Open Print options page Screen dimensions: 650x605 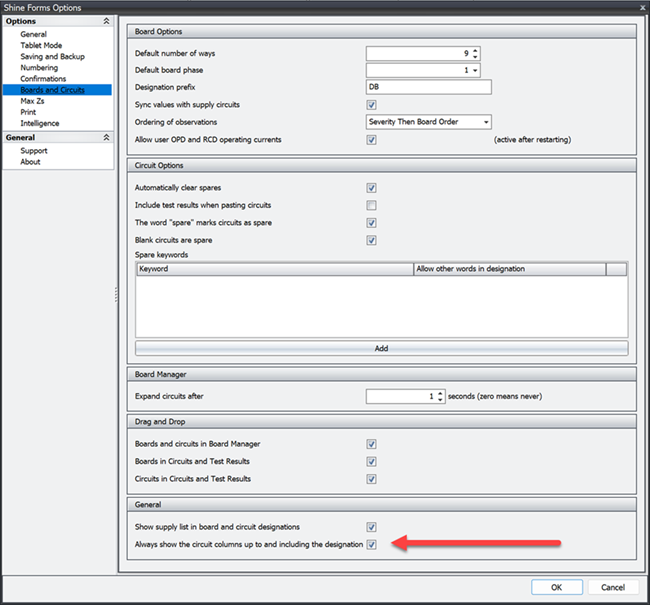(x=28, y=112)
